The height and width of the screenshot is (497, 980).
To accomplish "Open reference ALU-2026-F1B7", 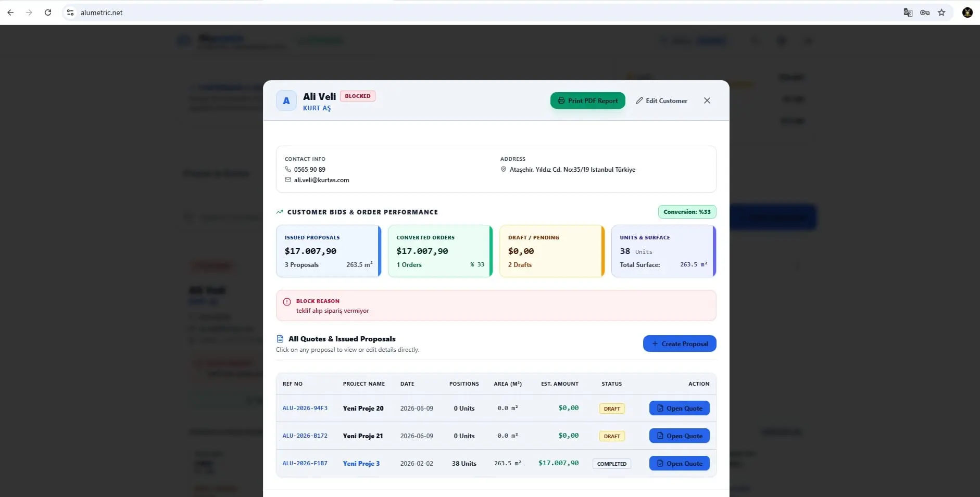I will [x=305, y=463].
